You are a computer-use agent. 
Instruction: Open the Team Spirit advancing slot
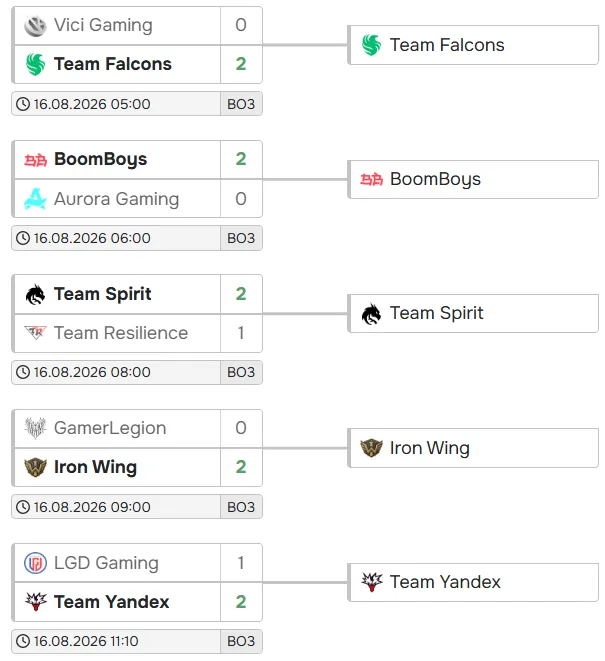point(473,314)
